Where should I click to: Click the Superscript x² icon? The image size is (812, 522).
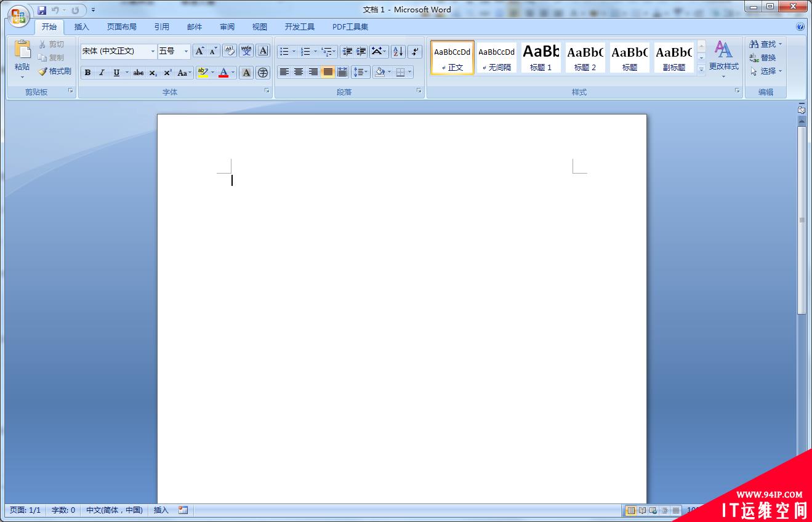(167, 73)
